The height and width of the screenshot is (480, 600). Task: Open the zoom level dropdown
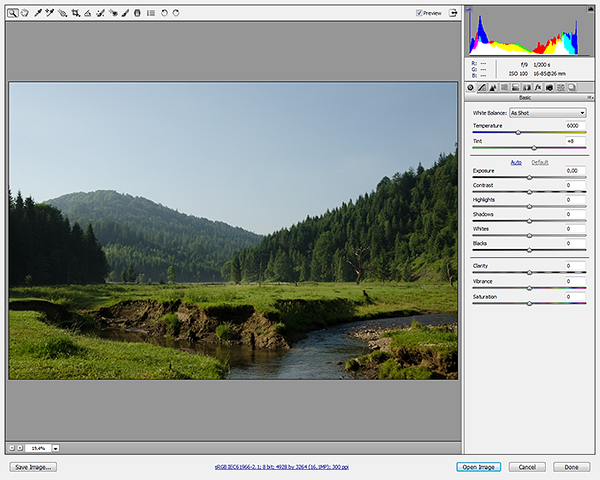pos(56,448)
